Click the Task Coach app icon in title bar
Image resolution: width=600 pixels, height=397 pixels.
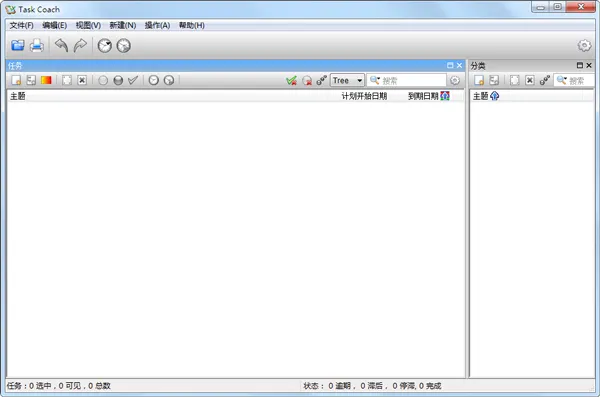11,9
